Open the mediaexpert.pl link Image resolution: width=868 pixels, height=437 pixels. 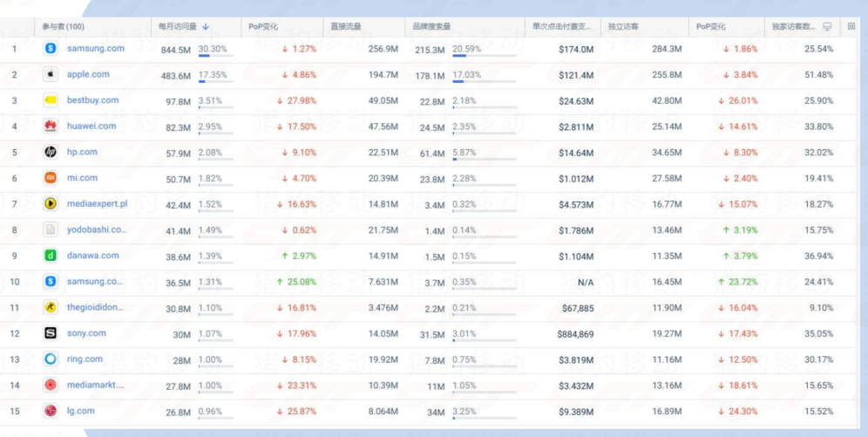[x=97, y=203]
